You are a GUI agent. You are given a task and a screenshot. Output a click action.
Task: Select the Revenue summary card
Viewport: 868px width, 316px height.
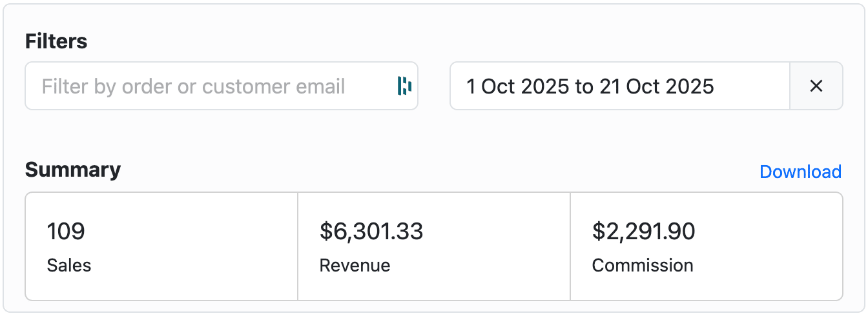point(434,246)
